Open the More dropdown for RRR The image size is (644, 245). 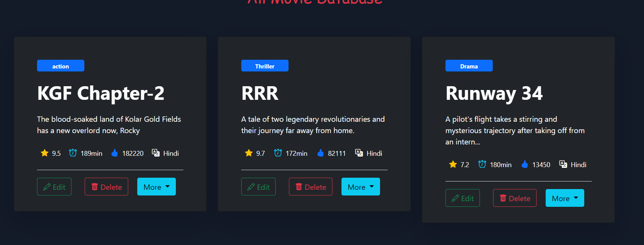(x=361, y=187)
